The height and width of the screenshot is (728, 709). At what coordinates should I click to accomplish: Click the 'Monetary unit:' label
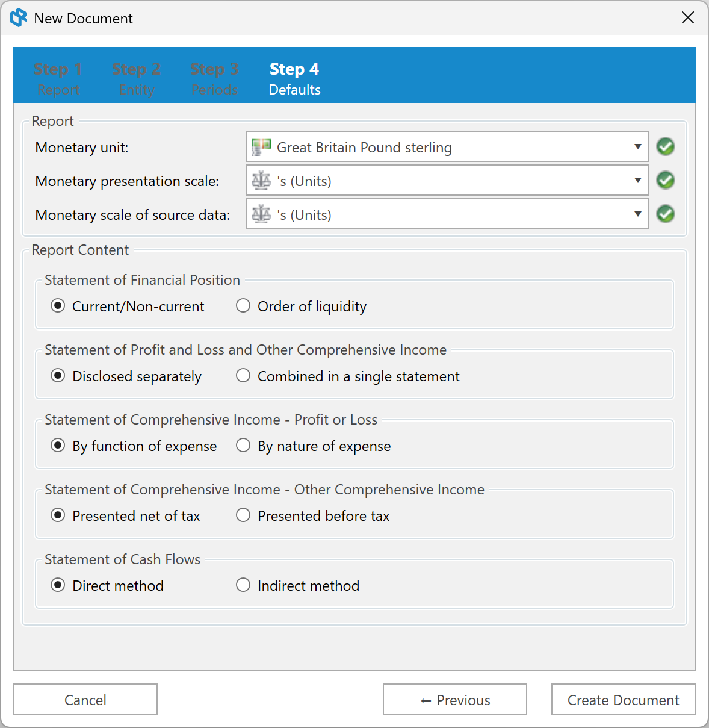point(82,148)
